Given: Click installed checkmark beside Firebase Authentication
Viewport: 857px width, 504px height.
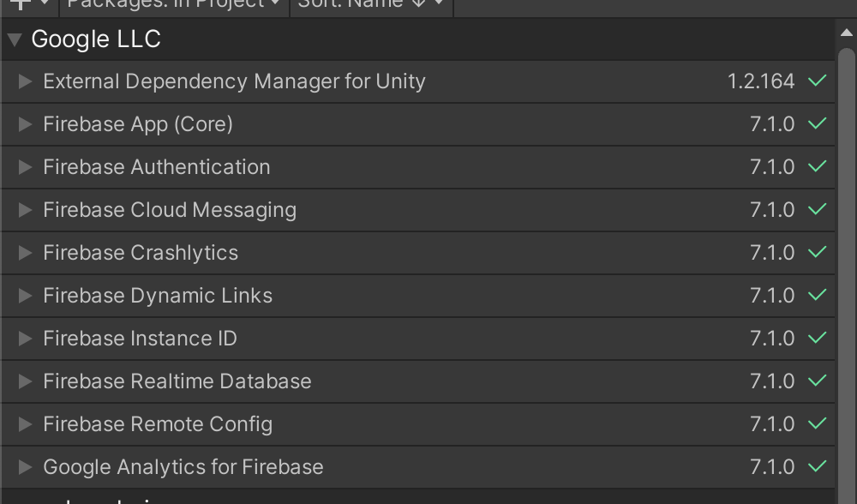Looking at the screenshot, I should pos(817,166).
